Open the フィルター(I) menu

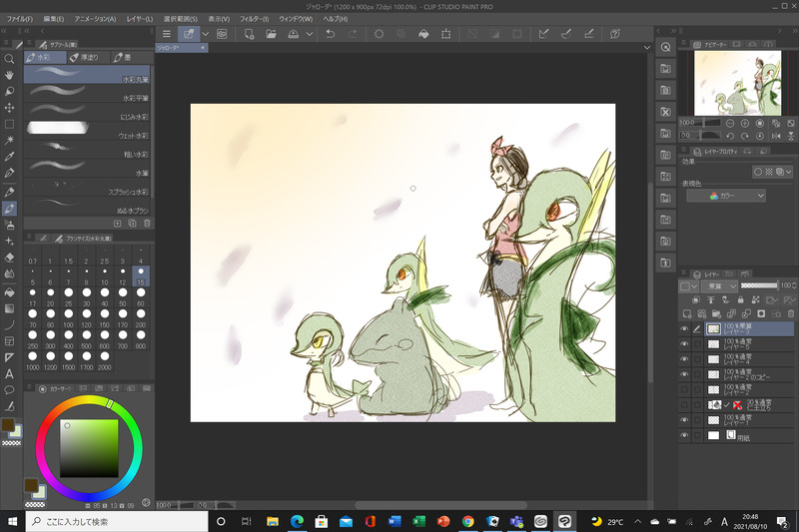click(x=255, y=19)
